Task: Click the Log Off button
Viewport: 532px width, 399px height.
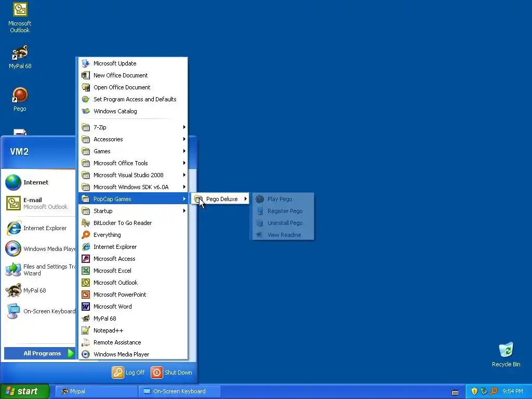Action: (x=128, y=373)
